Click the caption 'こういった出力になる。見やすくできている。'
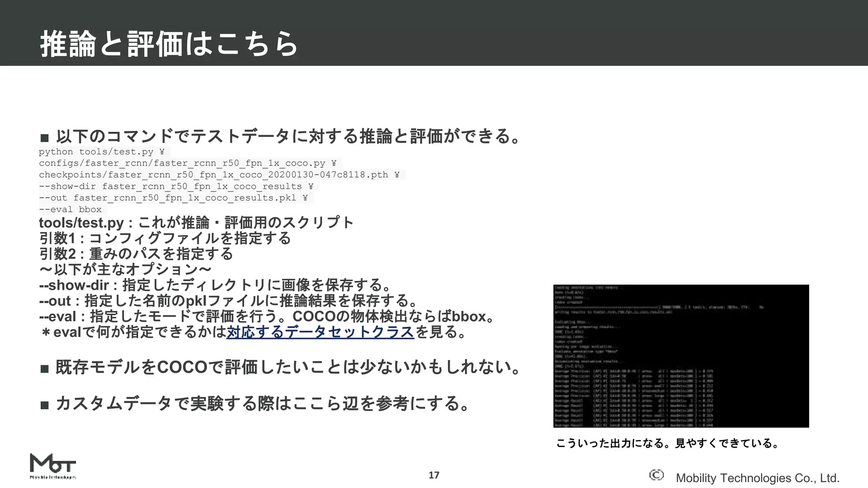Screen dimensions: 868x488 coord(668,444)
